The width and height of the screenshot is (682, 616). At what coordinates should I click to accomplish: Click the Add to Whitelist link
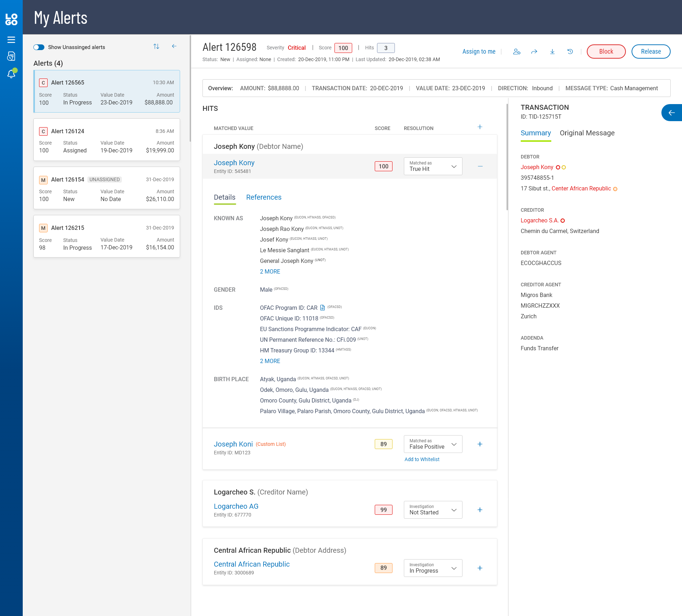coord(422,459)
